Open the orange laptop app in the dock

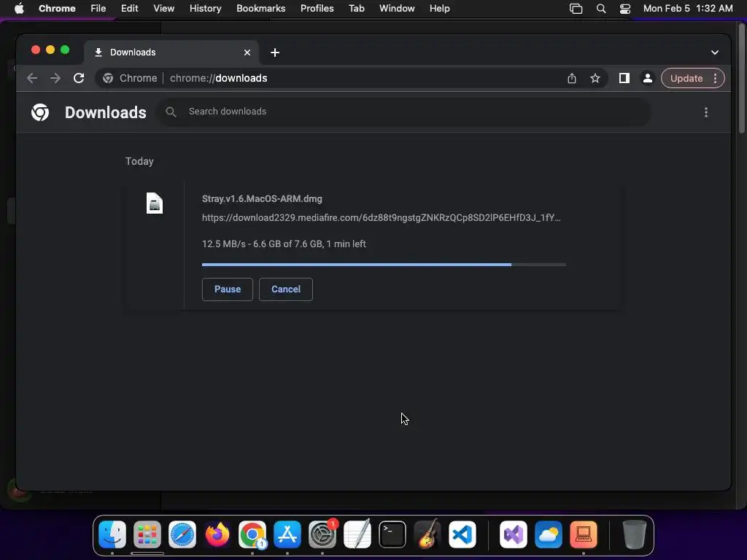(x=584, y=534)
